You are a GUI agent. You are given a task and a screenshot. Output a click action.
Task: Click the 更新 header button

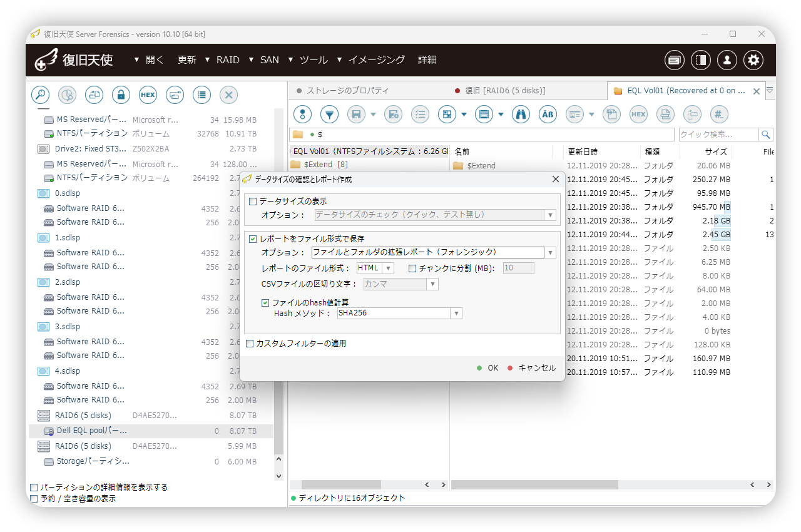[187, 60]
